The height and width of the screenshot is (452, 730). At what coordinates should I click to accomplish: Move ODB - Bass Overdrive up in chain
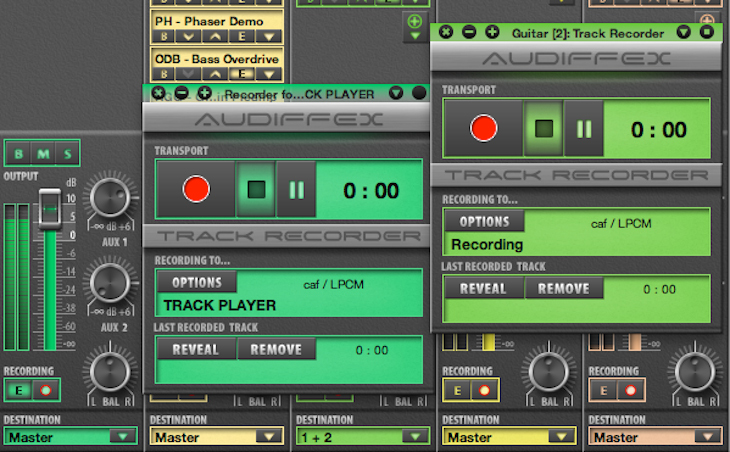coord(215,74)
